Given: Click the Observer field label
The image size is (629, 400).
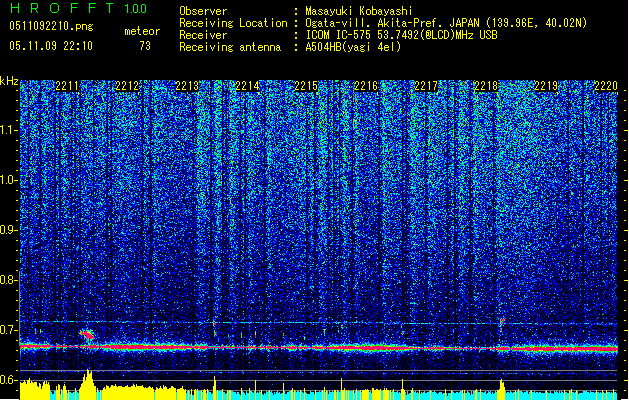Looking at the screenshot, I should coord(203,11).
